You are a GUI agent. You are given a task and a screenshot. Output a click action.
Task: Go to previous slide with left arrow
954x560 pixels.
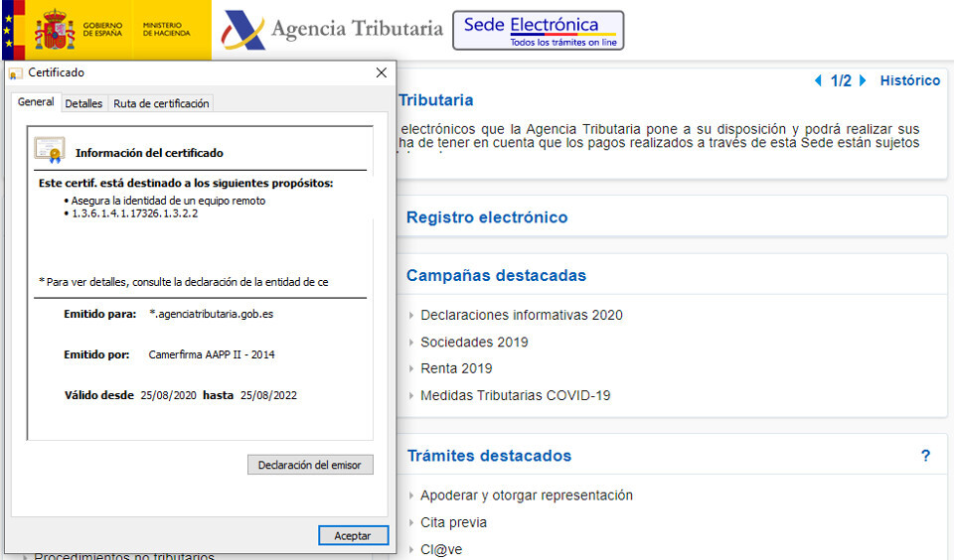818,81
